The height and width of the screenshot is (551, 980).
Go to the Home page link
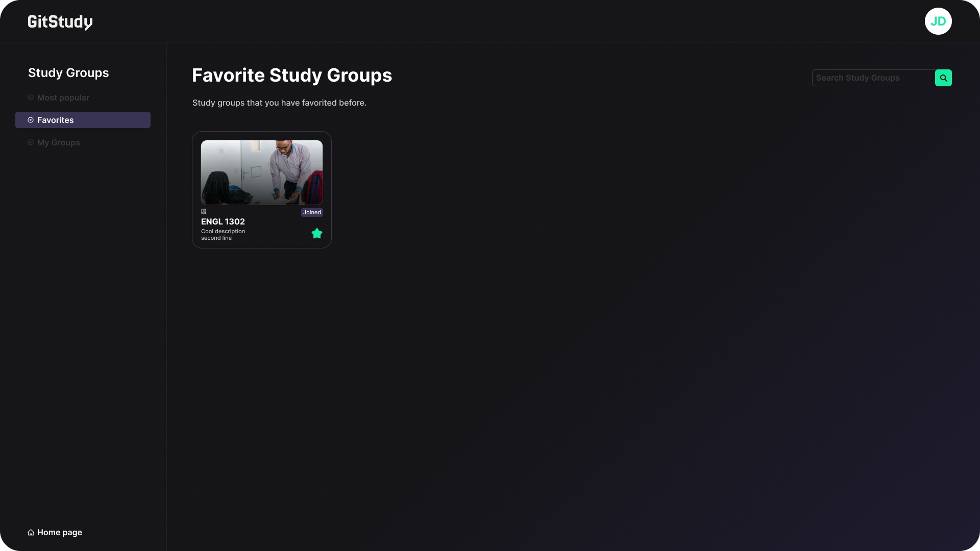click(59, 533)
